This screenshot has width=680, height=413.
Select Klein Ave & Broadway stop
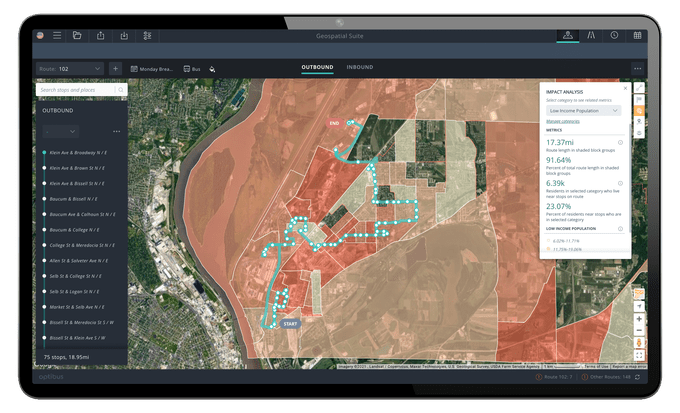pyautogui.click(x=82, y=153)
